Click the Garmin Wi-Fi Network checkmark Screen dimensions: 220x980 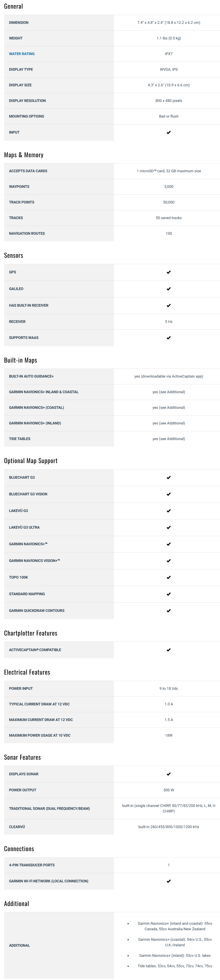(169, 882)
